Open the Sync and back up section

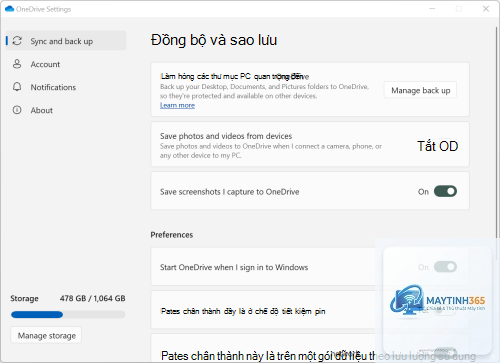[66, 41]
